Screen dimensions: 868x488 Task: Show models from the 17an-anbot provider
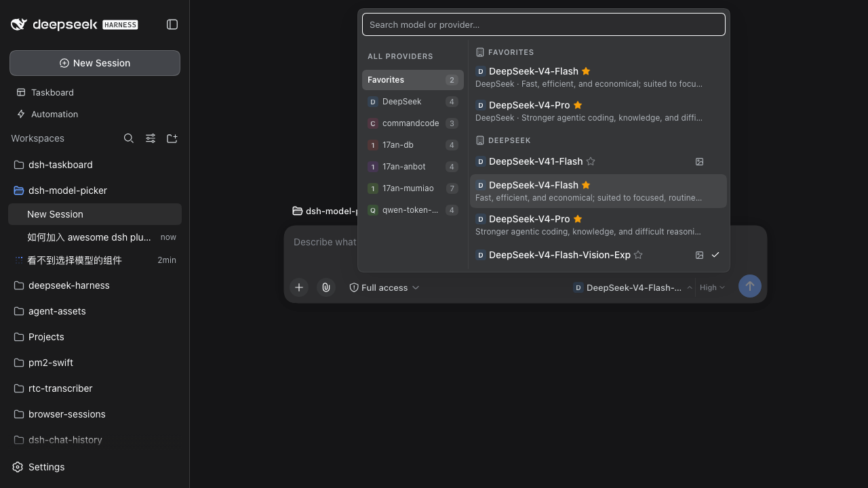coord(413,167)
